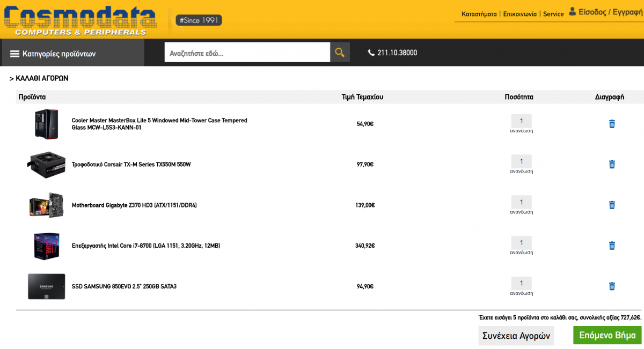Screen dimensions: 644x349
Task: Open the Motherboard Gigabyte Z370 HD3 title
Action: click(134, 205)
